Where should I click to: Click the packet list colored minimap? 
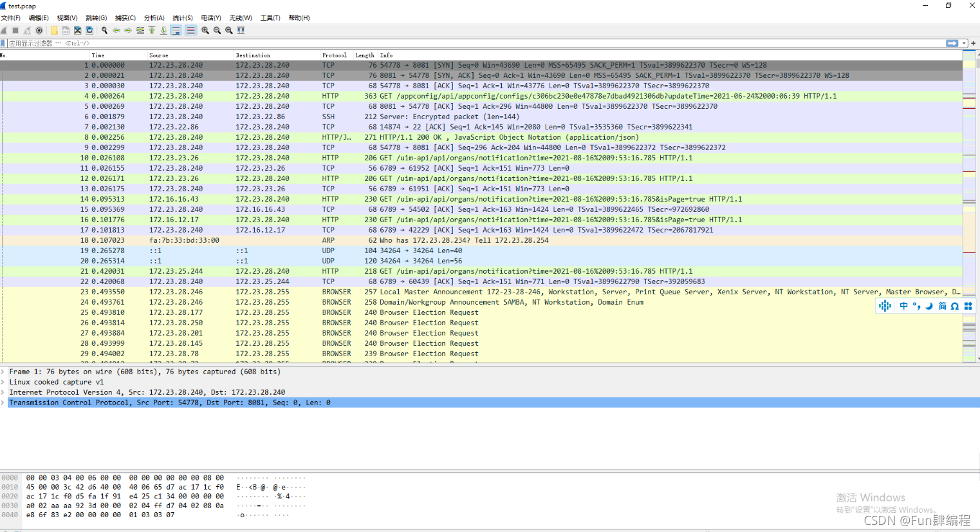click(x=969, y=206)
